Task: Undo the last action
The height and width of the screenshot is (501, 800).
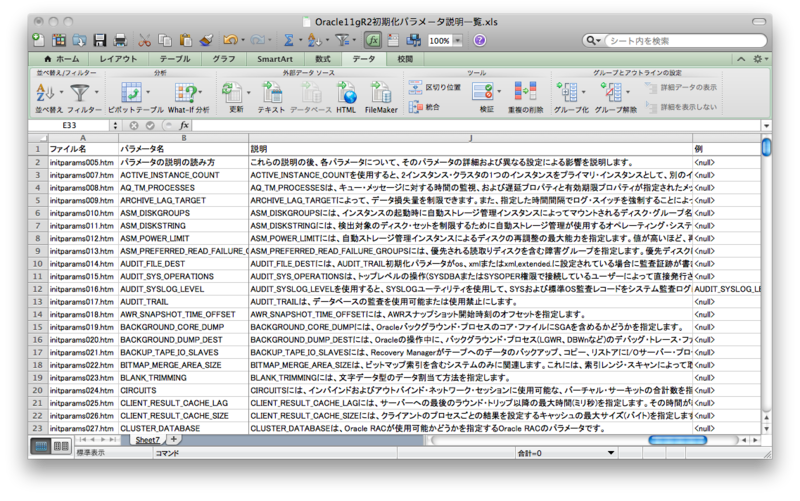Action: 230,40
